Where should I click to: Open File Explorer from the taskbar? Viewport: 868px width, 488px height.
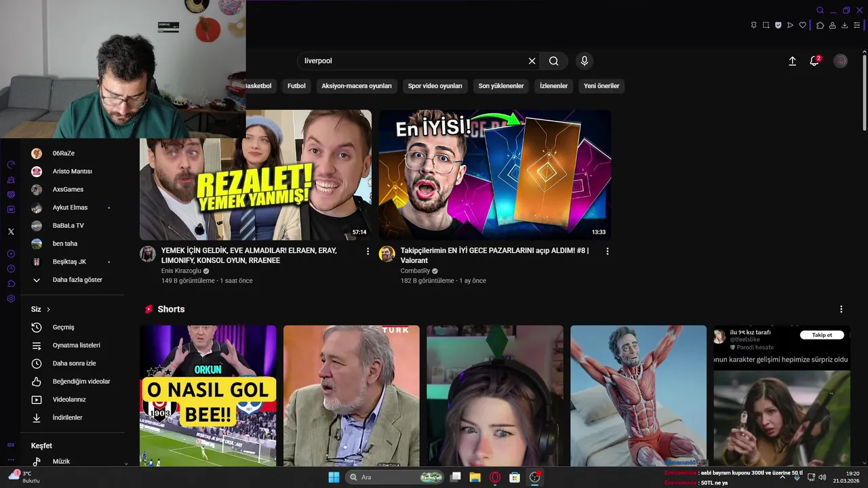tap(475, 477)
